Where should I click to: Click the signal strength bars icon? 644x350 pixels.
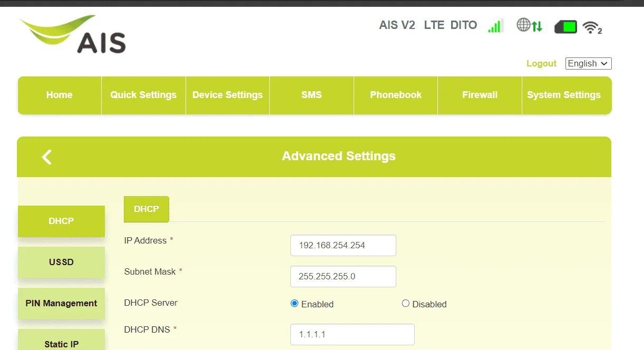(x=495, y=25)
